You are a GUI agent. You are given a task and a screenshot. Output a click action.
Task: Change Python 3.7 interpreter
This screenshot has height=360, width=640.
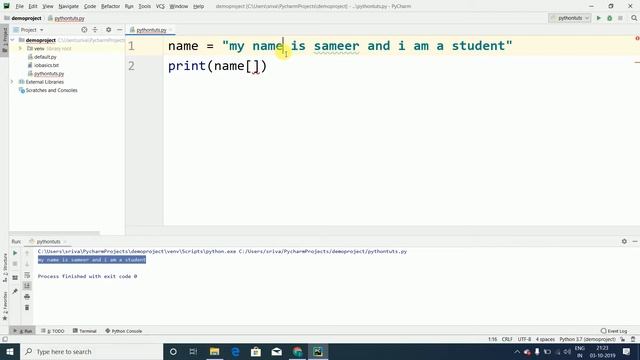pyautogui.click(x=587, y=339)
